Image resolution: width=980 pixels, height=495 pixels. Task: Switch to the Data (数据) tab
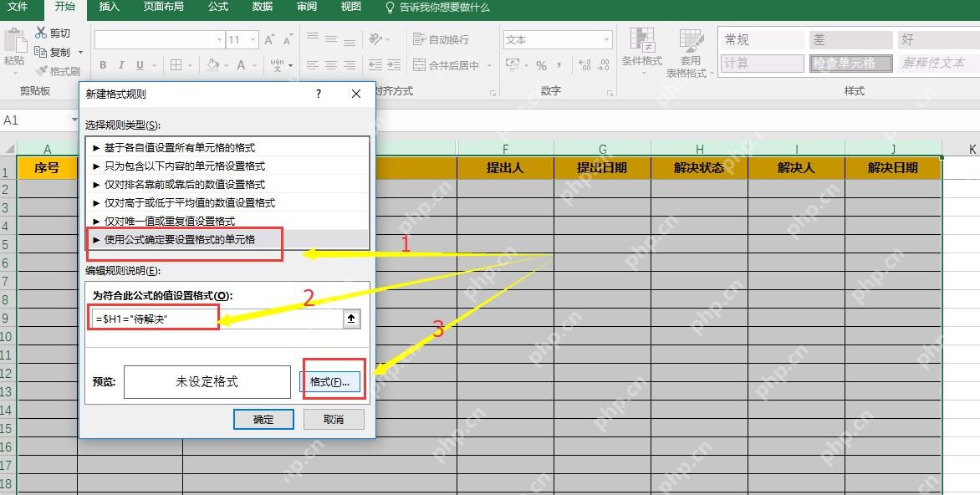click(262, 7)
